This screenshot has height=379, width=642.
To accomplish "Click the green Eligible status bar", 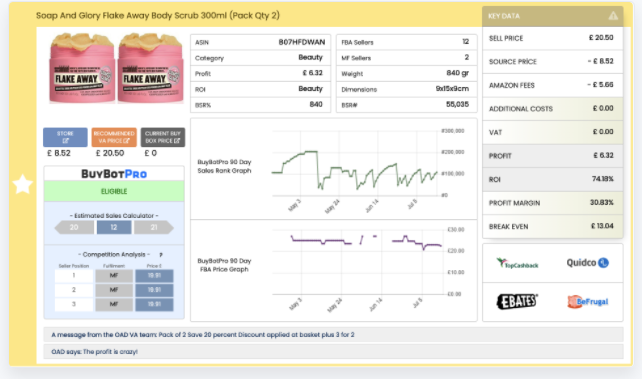I will click(114, 191).
